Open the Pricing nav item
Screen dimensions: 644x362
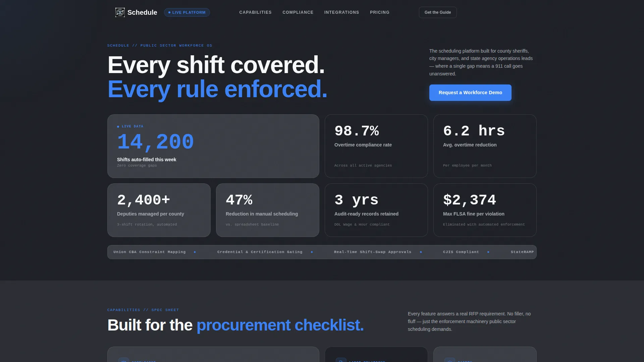pos(380,12)
